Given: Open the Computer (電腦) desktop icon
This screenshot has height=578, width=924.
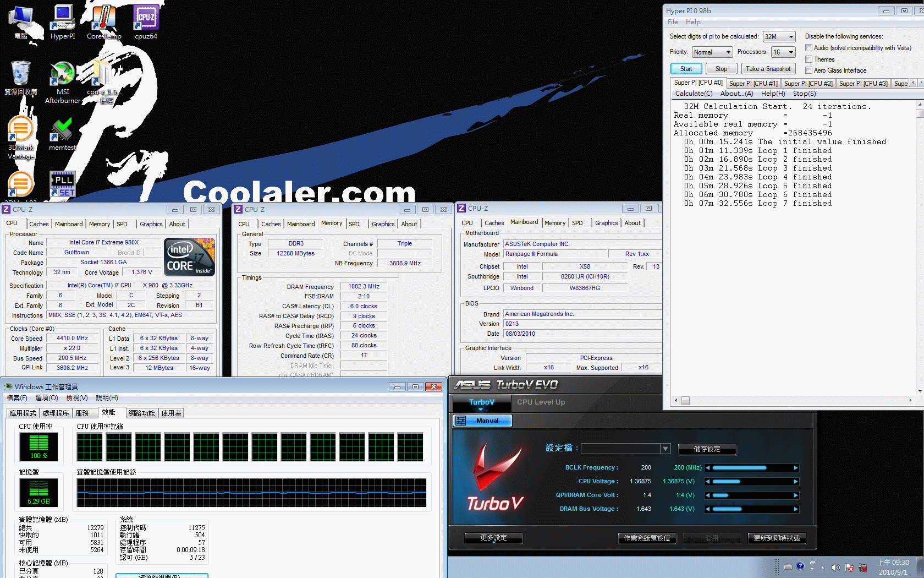Looking at the screenshot, I should pyautogui.click(x=21, y=22).
